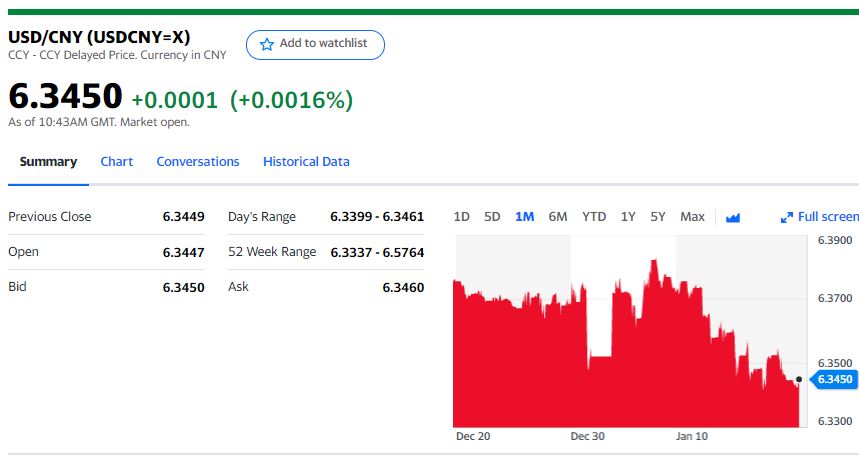Select the 1M chart range

point(524,216)
